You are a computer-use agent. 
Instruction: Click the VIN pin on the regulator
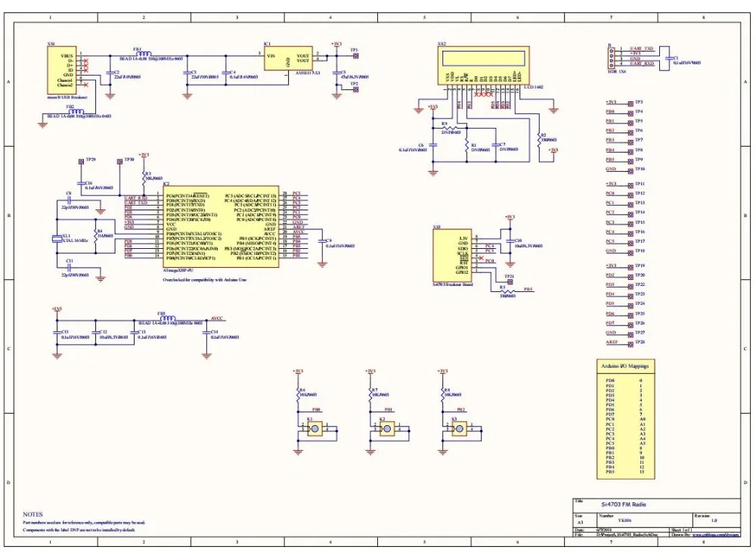[x=271, y=56]
